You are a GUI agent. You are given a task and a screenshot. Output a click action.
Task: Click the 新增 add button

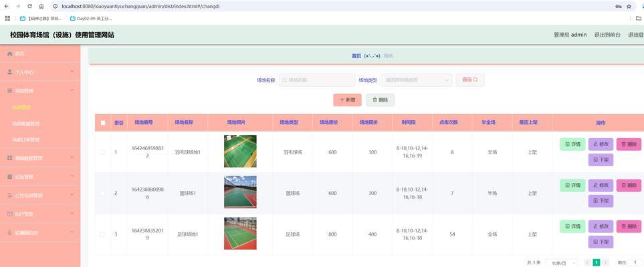348,100
